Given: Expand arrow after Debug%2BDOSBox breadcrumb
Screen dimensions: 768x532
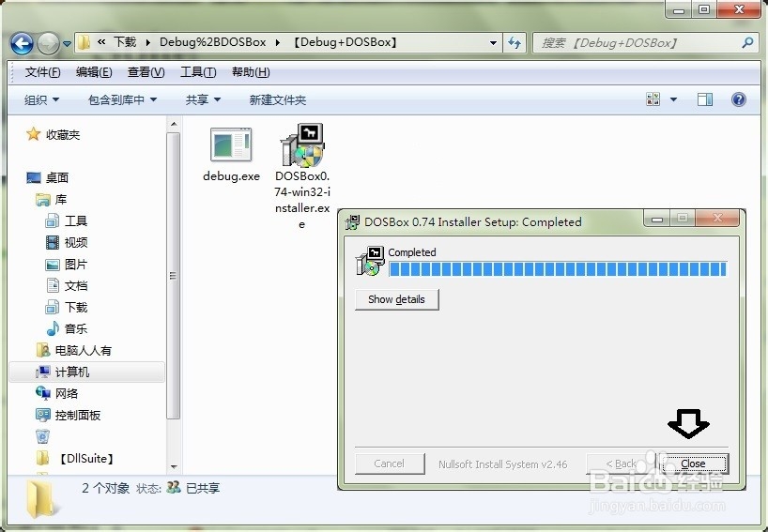Looking at the screenshot, I should [x=278, y=42].
